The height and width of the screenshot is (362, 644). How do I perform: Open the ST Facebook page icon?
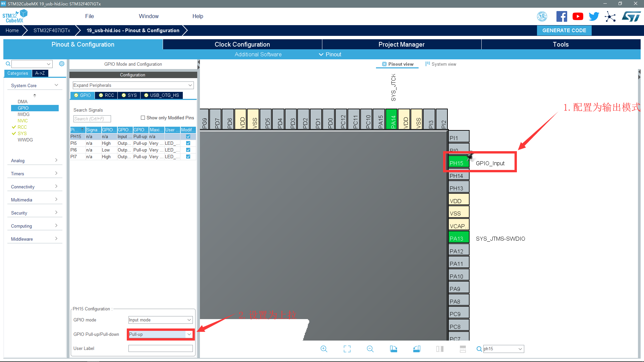[x=561, y=16]
